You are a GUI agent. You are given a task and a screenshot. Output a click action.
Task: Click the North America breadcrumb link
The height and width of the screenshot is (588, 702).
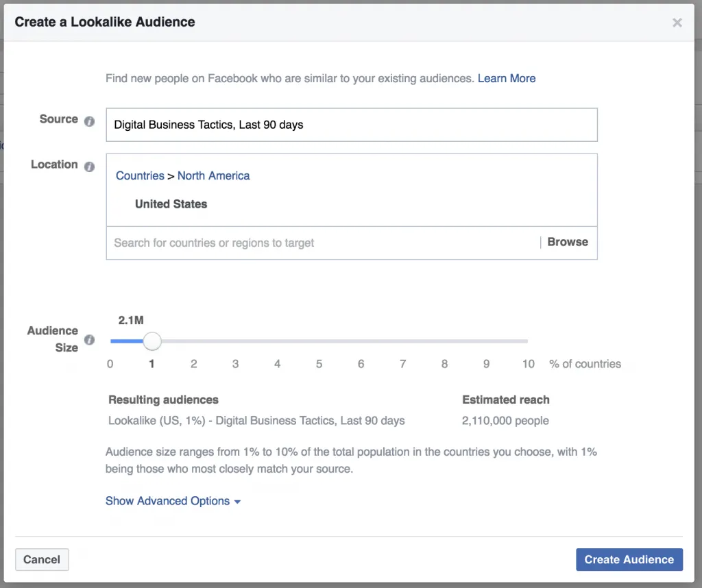pos(213,175)
